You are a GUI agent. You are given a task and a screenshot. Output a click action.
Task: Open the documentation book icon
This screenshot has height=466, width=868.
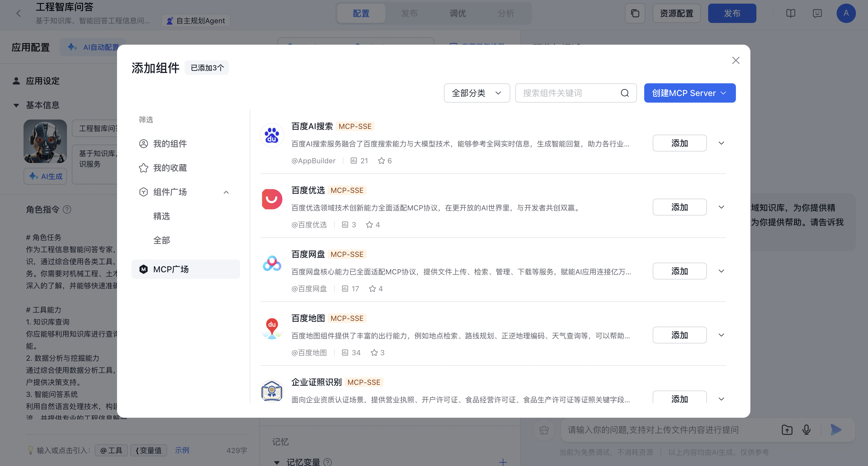point(790,14)
